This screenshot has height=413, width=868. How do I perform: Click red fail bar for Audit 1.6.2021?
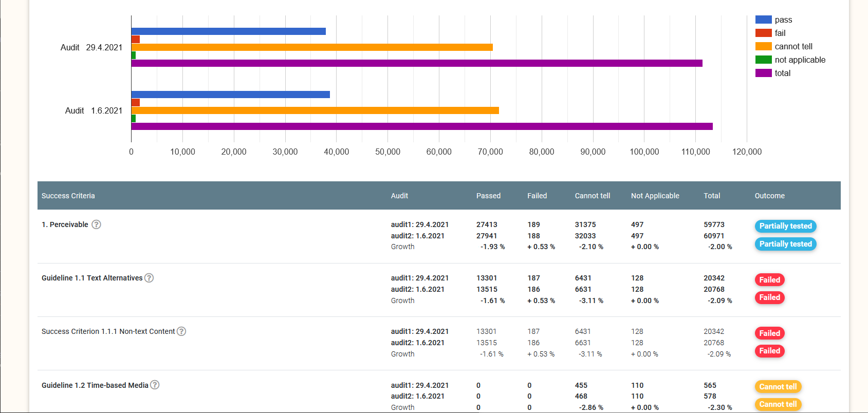click(136, 102)
